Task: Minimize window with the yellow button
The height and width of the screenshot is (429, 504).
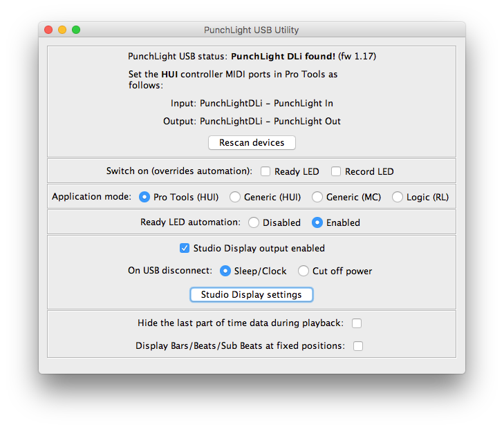Action: (x=62, y=30)
